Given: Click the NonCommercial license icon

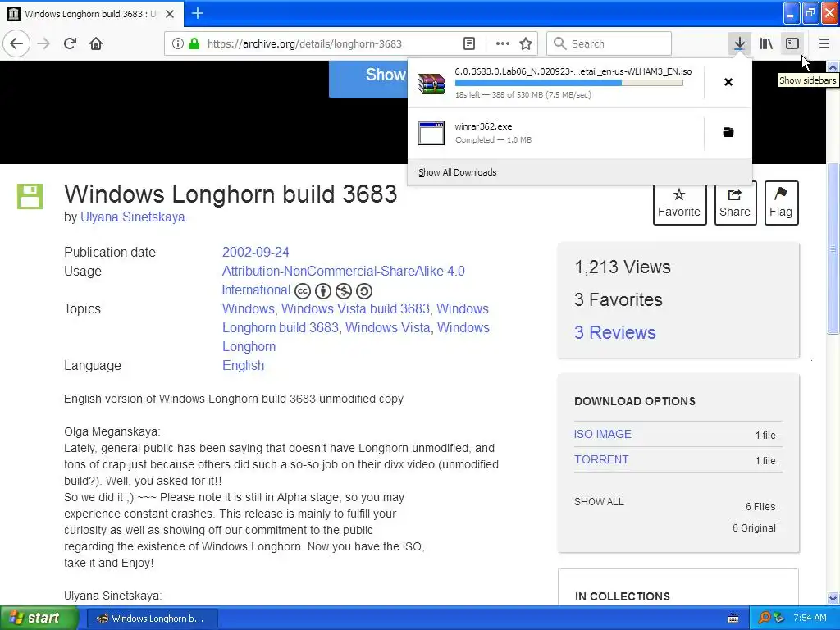Looking at the screenshot, I should pyautogui.click(x=344, y=291).
